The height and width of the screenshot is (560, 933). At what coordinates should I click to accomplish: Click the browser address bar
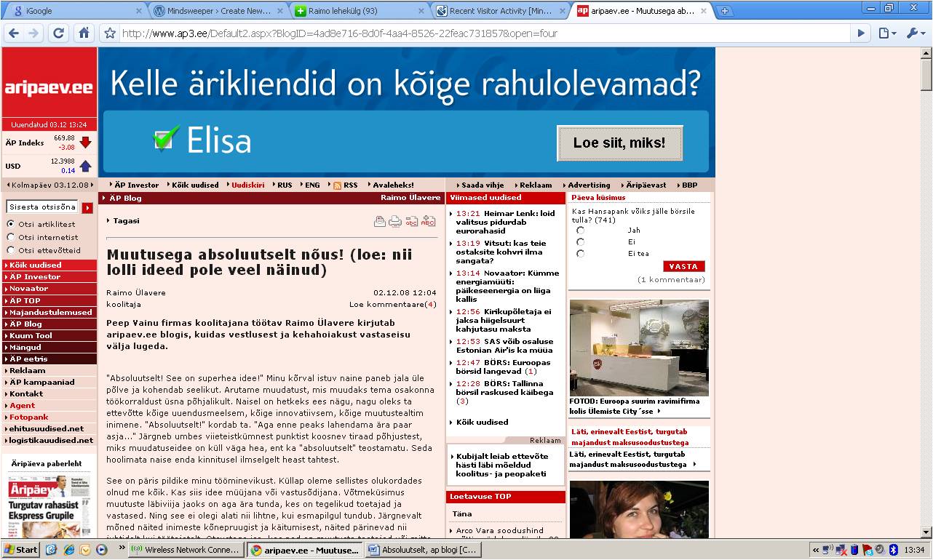coord(485,33)
